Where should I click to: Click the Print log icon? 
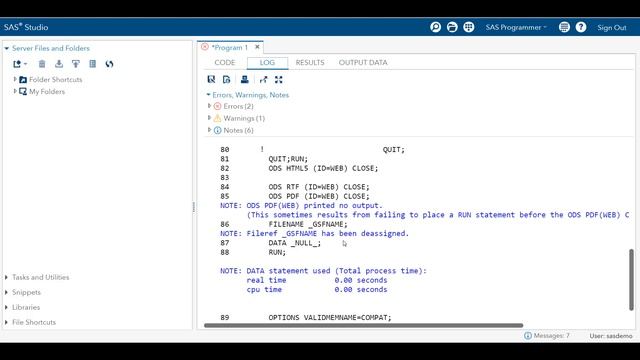[x=244, y=80]
